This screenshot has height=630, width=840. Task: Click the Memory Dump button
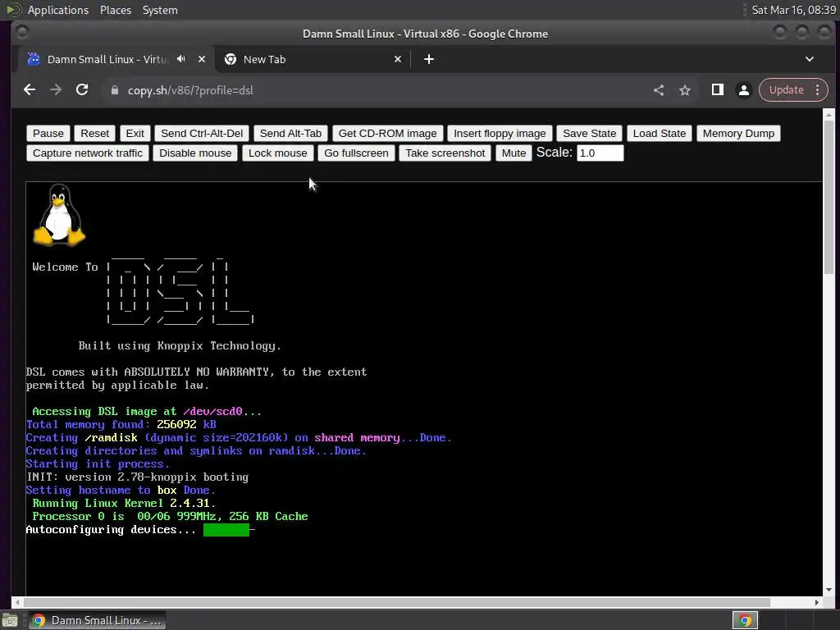coord(739,134)
